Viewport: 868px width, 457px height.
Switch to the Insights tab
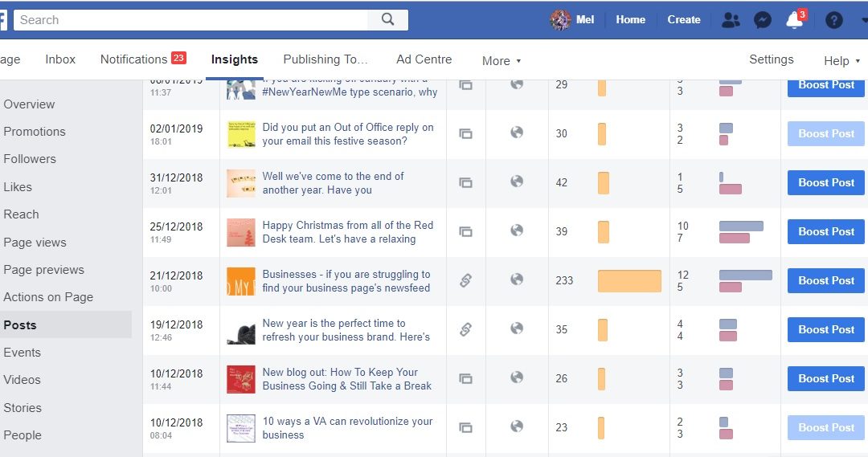click(x=235, y=59)
